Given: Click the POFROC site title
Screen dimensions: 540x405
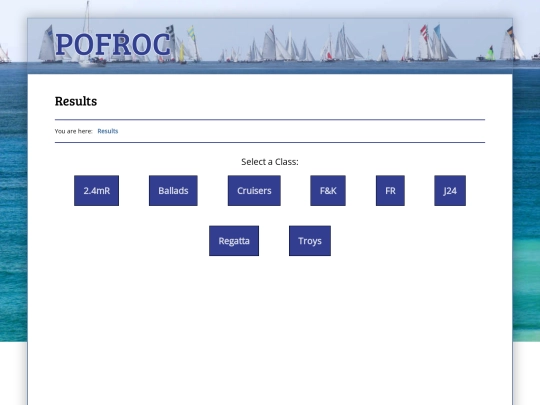Looking at the screenshot, I should pos(113,44).
